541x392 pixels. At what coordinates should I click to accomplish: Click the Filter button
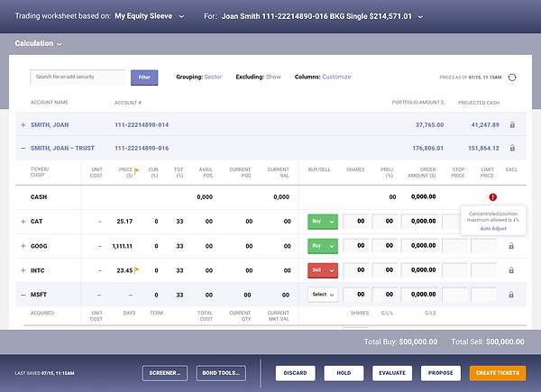click(144, 77)
